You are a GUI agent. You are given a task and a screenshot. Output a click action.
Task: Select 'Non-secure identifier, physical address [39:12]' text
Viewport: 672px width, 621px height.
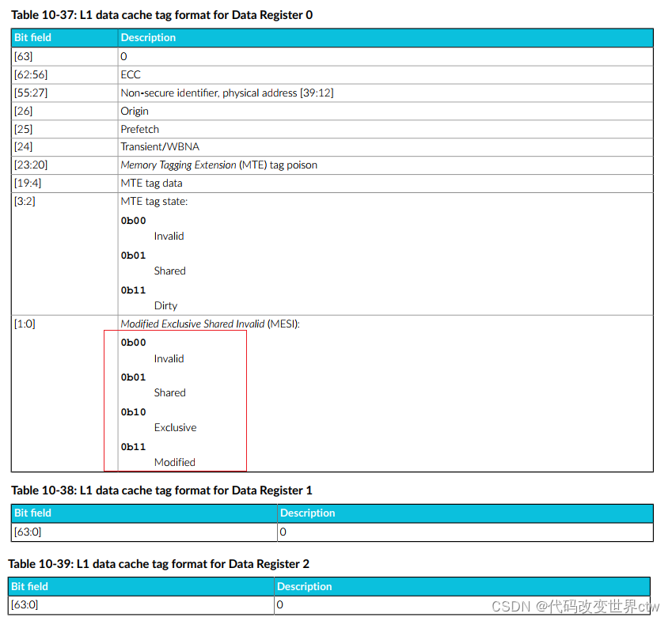point(227,93)
